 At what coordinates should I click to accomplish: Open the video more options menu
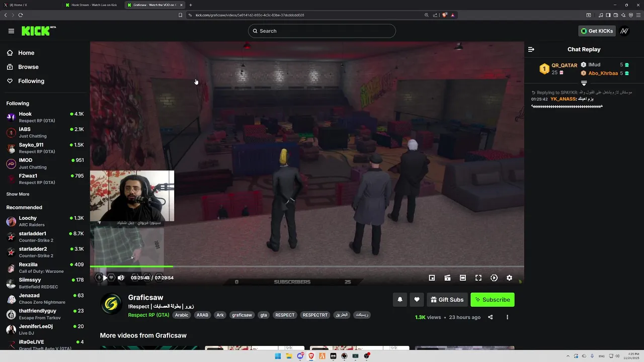[x=507, y=317]
